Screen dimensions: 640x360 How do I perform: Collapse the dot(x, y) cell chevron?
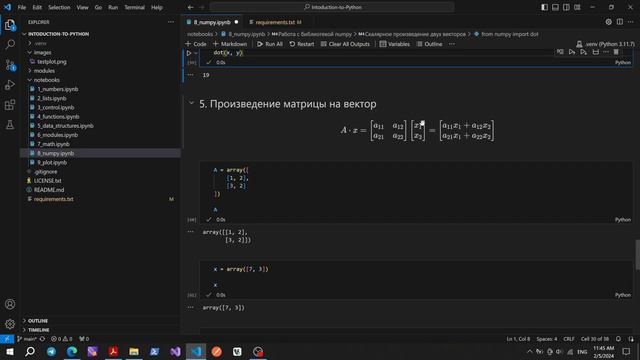pyautogui.click(x=196, y=53)
